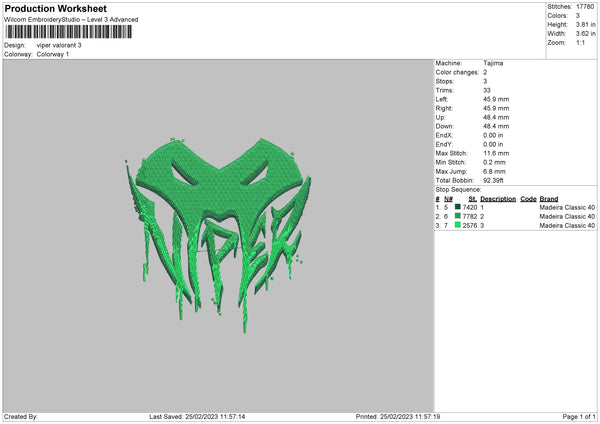Click the Width value 3.62 in
The height and width of the screenshot is (424, 600).
tap(586, 34)
